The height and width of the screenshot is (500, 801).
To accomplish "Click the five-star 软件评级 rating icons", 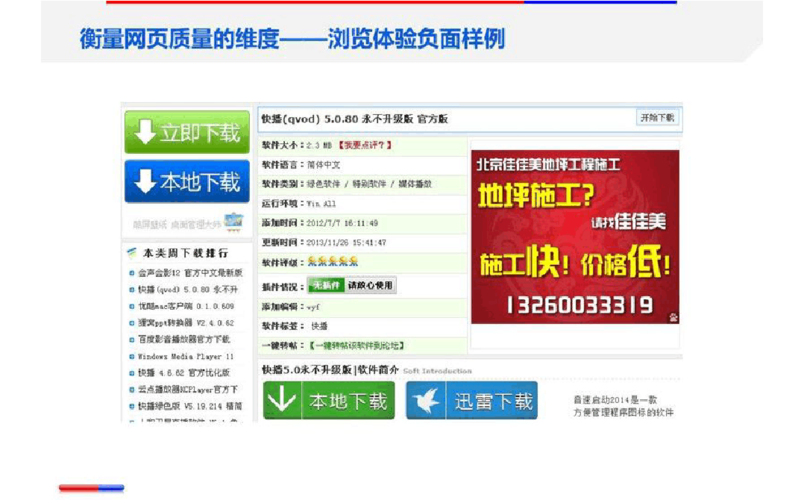I will point(333,262).
